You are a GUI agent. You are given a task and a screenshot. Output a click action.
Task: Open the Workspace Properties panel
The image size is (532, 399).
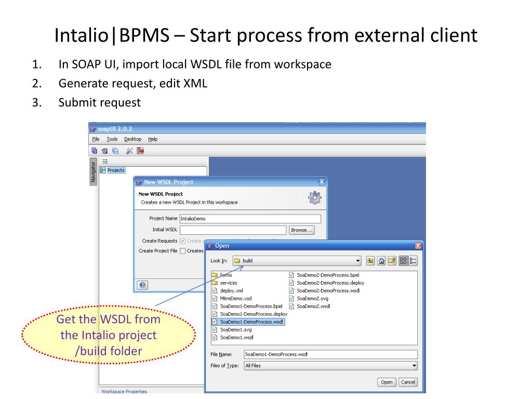[x=124, y=391]
